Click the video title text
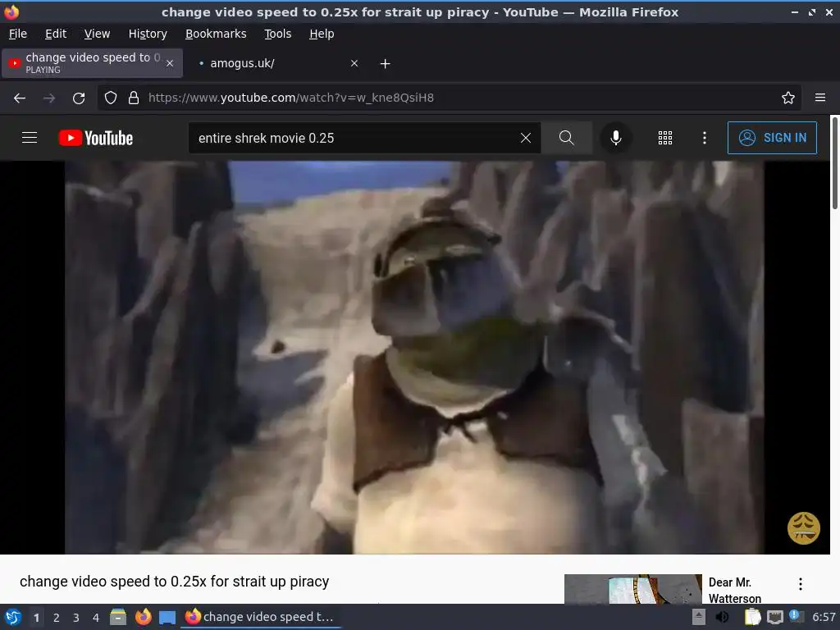 coord(174,582)
